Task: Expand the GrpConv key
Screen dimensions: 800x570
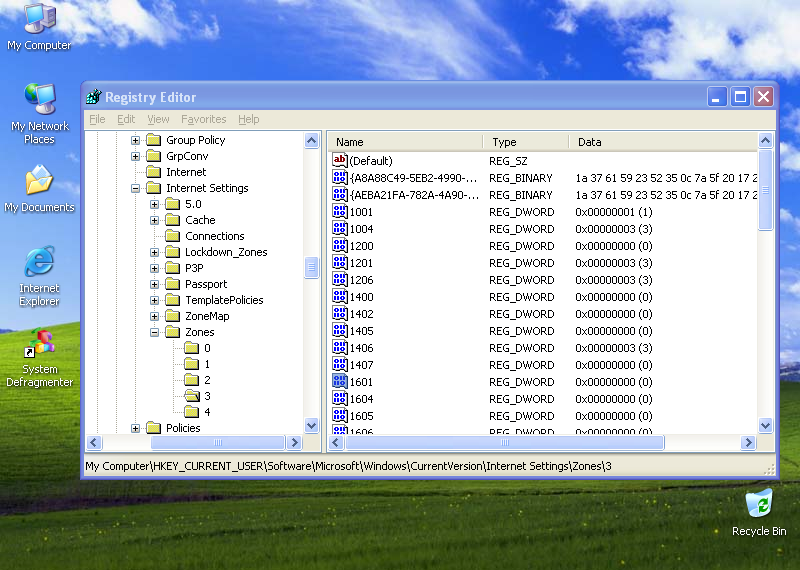Action: click(135, 156)
